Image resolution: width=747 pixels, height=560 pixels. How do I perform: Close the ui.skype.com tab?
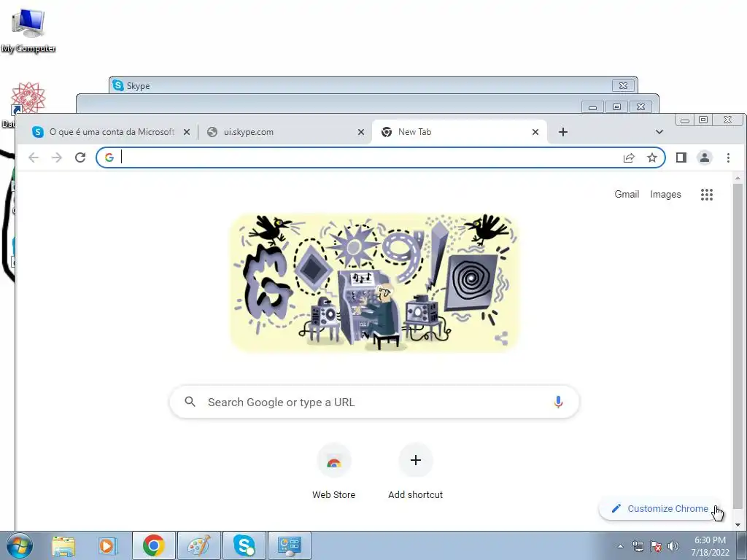(x=361, y=132)
